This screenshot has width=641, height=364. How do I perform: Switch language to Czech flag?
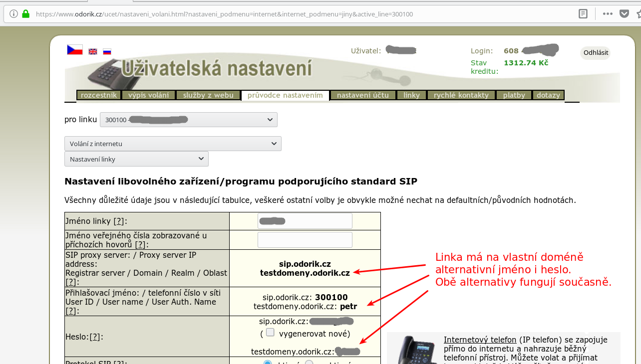click(x=75, y=50)
